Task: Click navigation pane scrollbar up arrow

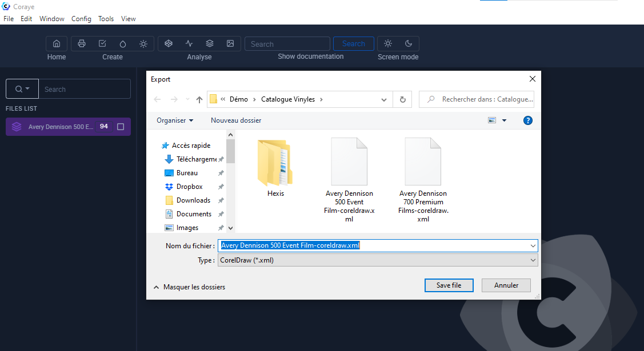Action: pyautogui.click(x=230, y=135)
